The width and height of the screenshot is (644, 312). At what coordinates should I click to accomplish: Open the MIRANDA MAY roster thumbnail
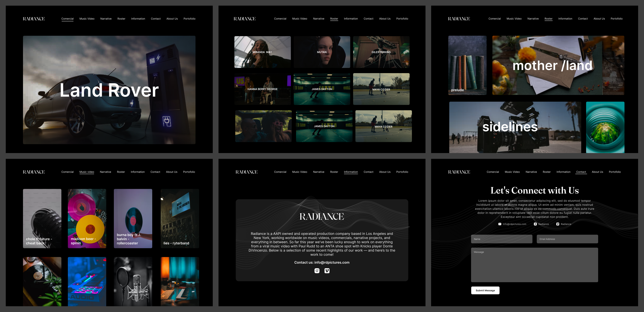point(262,52)
